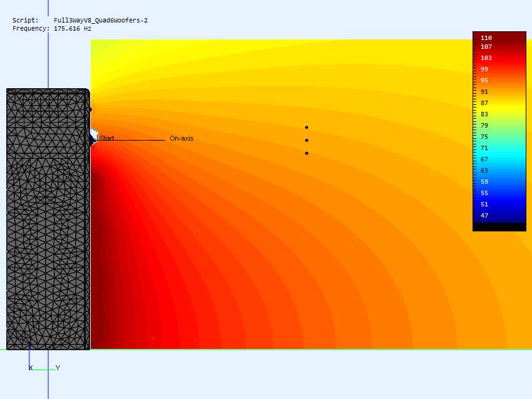Click the 99 value on color scale

[x=484, y=69]
